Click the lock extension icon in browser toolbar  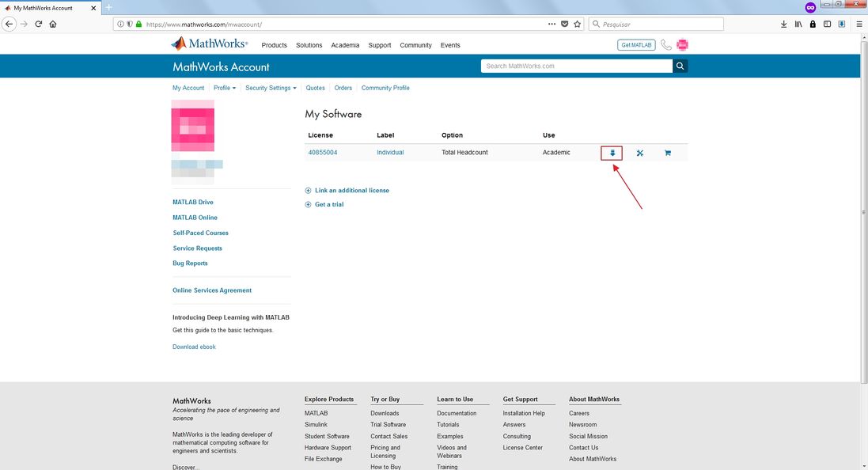(x=813, y=24)
